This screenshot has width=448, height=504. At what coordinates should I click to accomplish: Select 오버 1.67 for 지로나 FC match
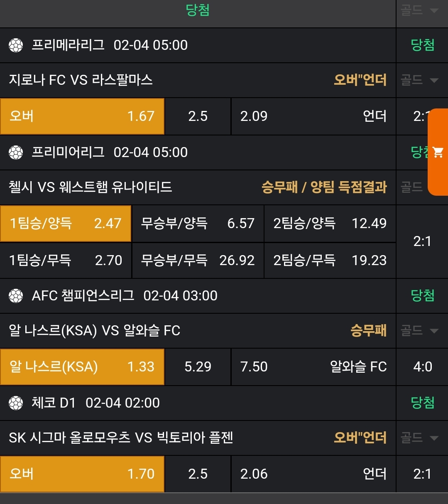[x=82, y=116]
